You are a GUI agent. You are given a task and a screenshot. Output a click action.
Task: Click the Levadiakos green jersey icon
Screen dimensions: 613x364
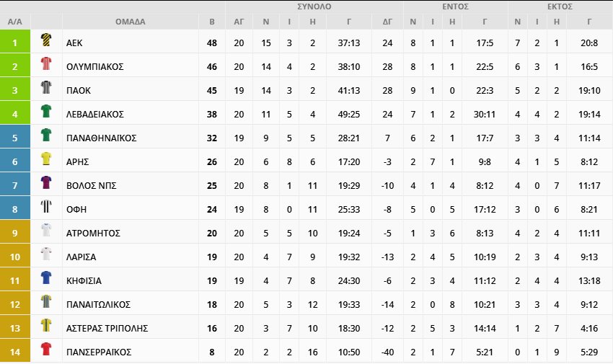tap(46, 112)
